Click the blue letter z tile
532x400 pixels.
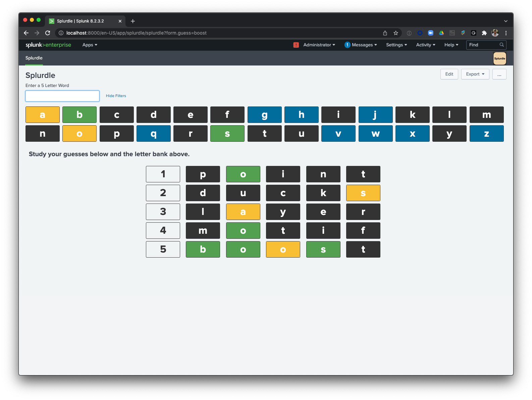coord(487,134)
